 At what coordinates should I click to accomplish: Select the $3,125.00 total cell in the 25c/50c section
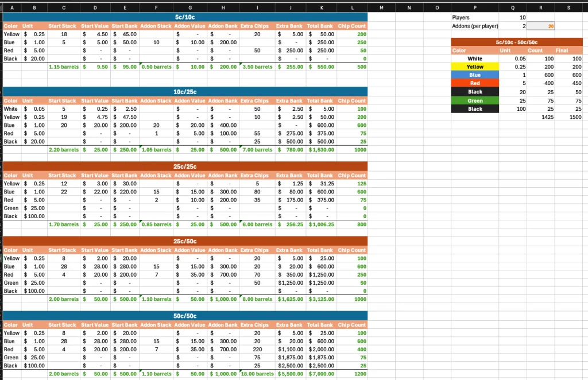tap(322, 299)
